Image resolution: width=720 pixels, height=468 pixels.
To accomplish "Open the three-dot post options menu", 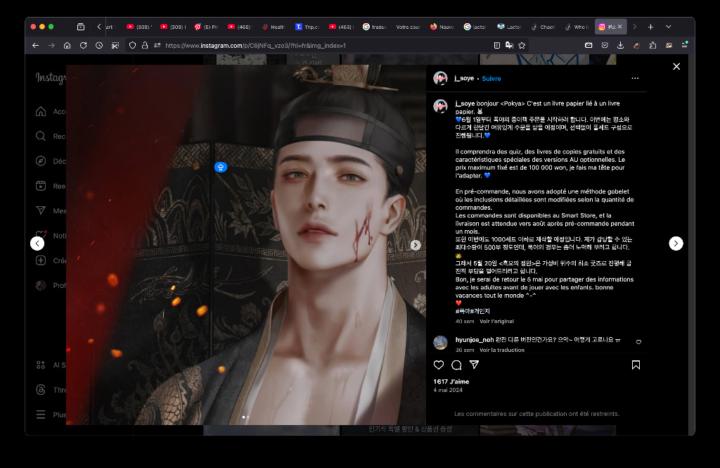I will pos(634,78).
